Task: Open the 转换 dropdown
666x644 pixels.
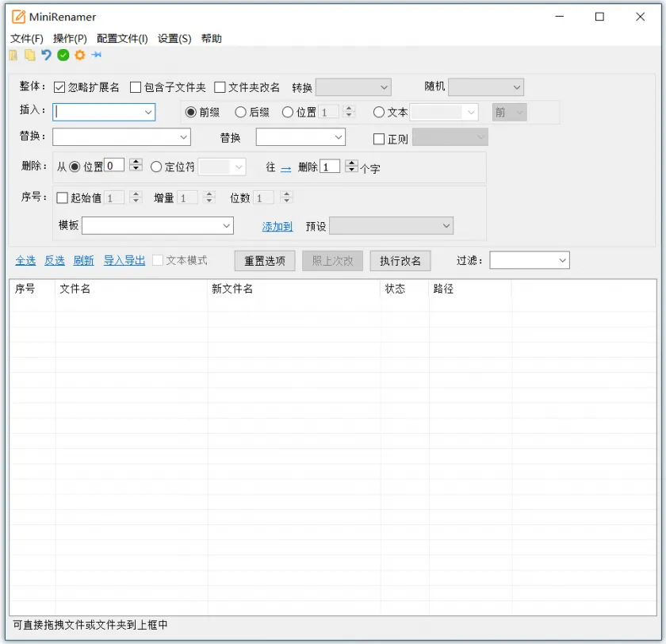Action: [x=354, y=87]
